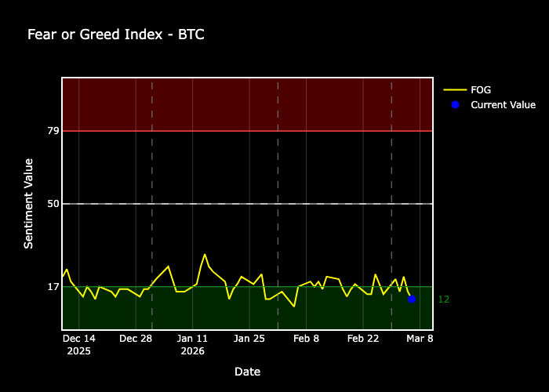The width and height of the screenshot is (549, 392).
Task: Click the '17' y-axis tick label
Action: pos(53,287)
